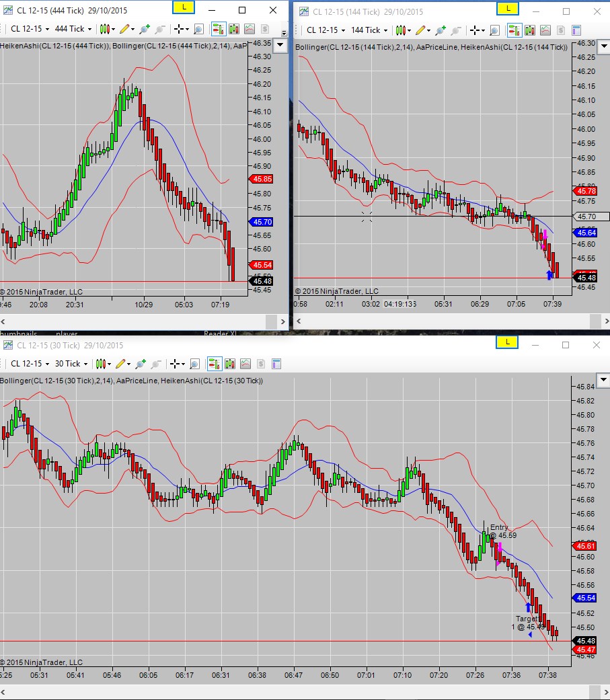Expand price axis dropdown arrow in 144 Tick chart
The image size is (610, 700).
click(604, 46)
